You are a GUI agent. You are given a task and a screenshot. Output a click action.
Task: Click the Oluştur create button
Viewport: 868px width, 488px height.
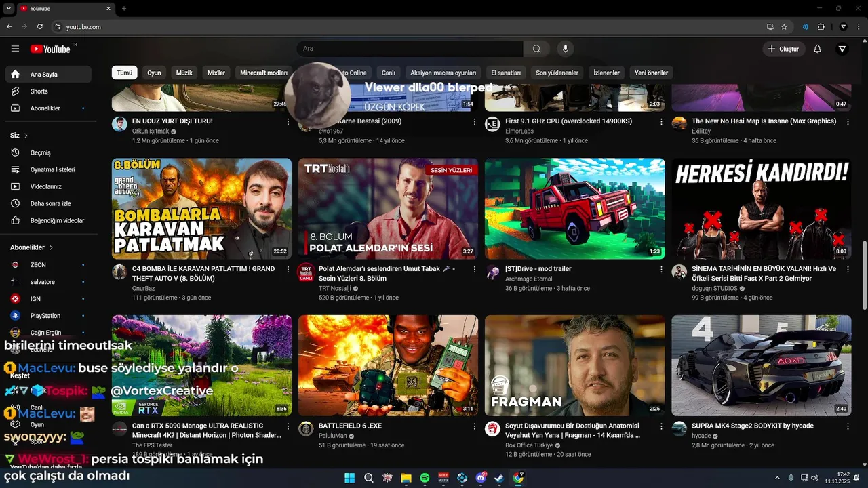[783, 49]
